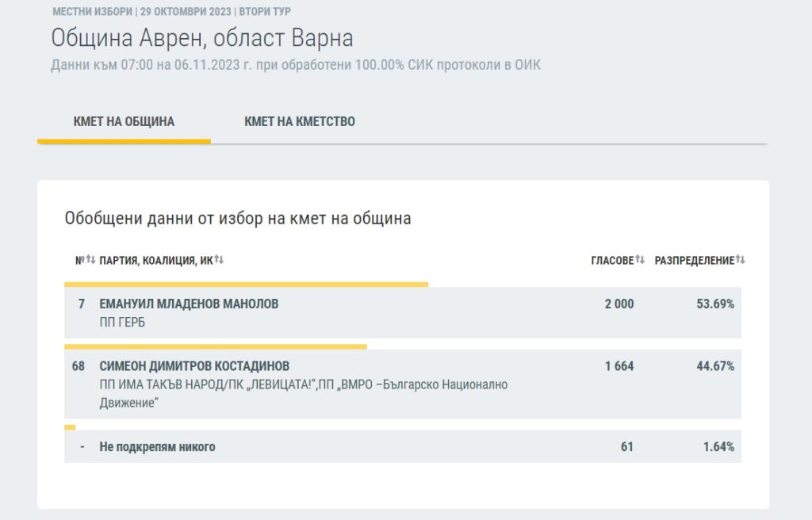Click the ПП ГЕРБ party label
The height and width of the screenshot is (520, 812).
point(122,322)
